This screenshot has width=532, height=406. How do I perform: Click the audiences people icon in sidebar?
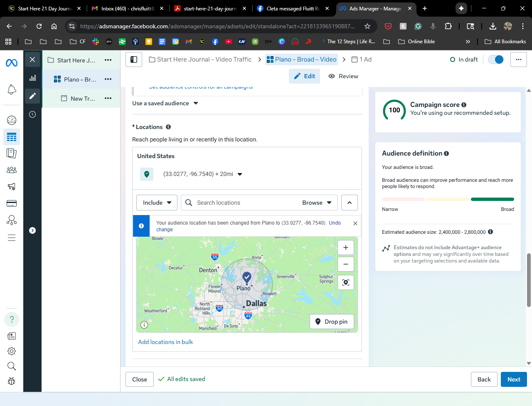12,170
